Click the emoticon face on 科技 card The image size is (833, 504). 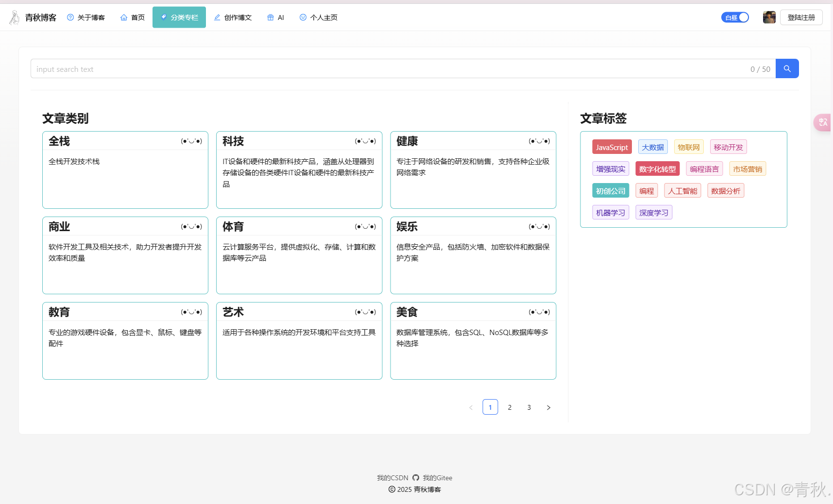click(x=365, y=141)
